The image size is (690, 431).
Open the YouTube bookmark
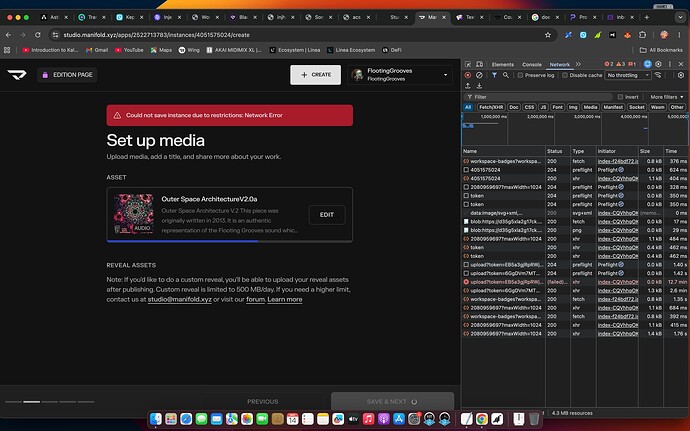(129, 50)
